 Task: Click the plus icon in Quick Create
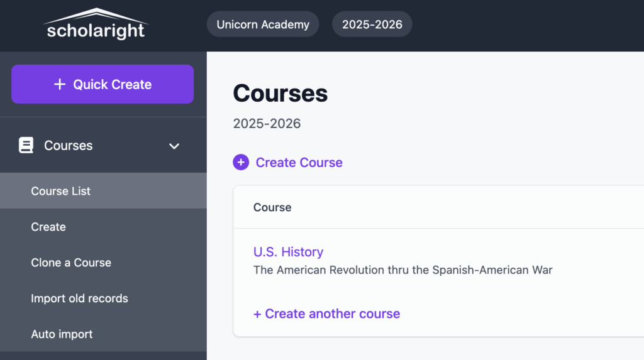60,84
